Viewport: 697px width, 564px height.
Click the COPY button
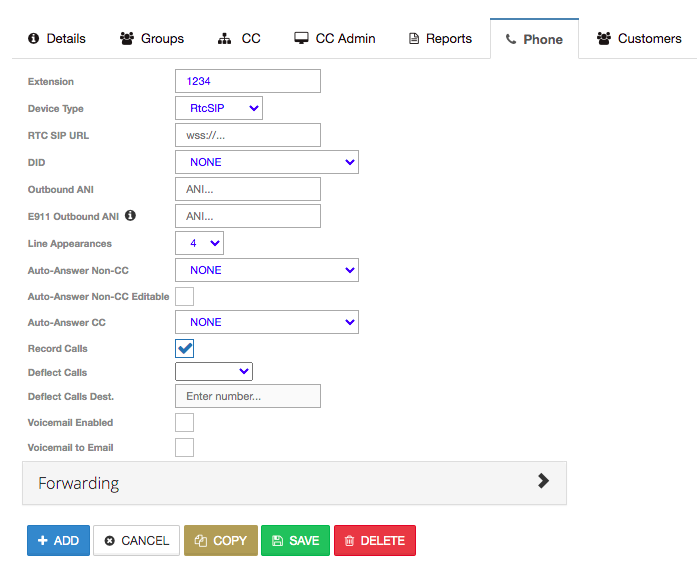point(221,540)
